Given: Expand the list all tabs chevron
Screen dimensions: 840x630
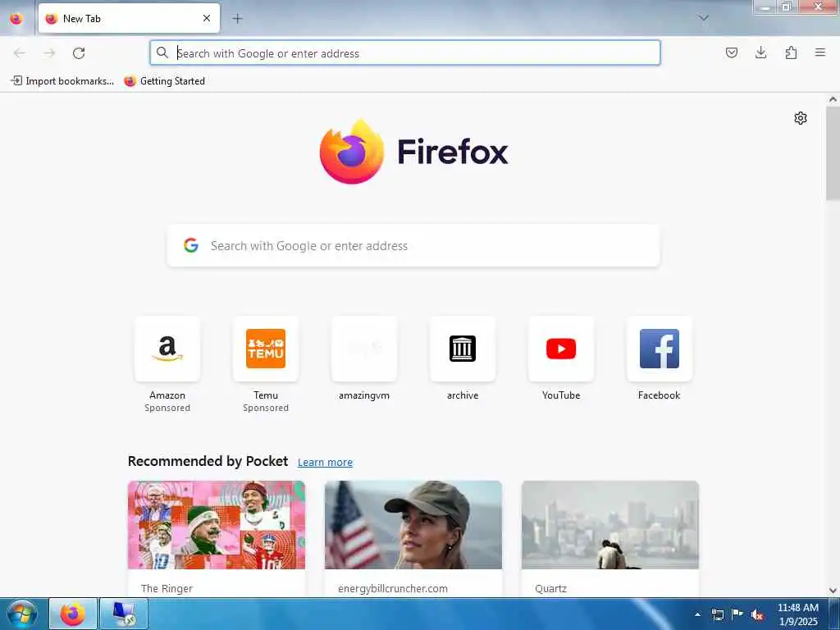Looking at the screenshot, I should 703,18.
